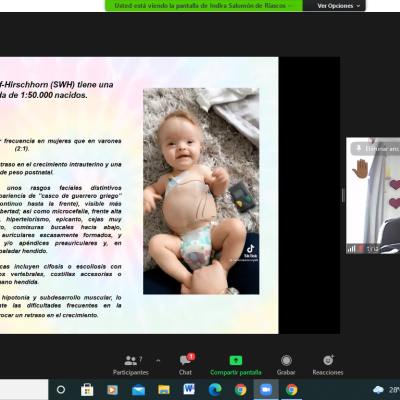This screenshot has width=400, height=400.
Task: Click the weather icon in the system tray
Action: click(x=378, y=389)
